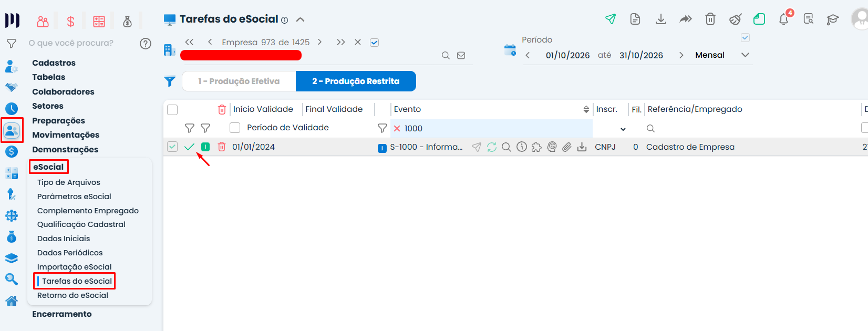Uncheck the S-1000 row checkbox
868x331 pixels.
172,147
